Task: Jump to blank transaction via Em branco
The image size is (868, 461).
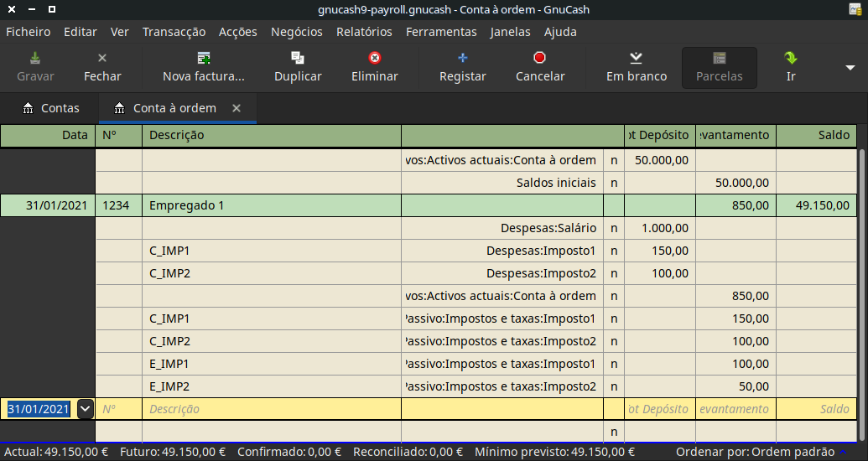Action: [636, 59]
